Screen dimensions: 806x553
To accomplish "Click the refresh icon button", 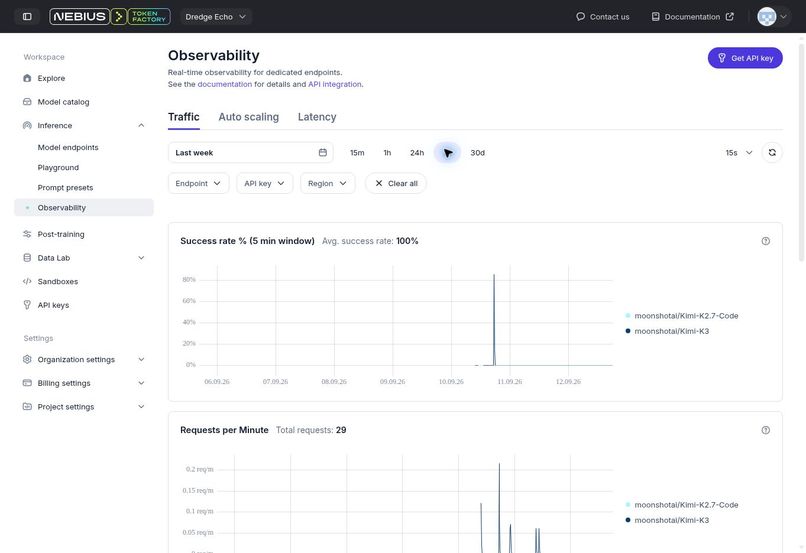I will point(772,153).
